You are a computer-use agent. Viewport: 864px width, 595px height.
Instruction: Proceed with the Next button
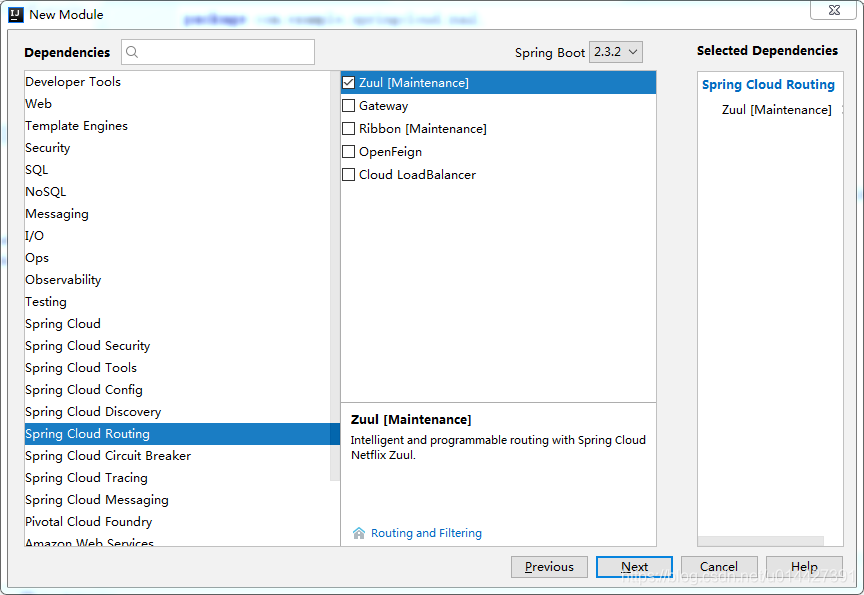coord(634,567)
